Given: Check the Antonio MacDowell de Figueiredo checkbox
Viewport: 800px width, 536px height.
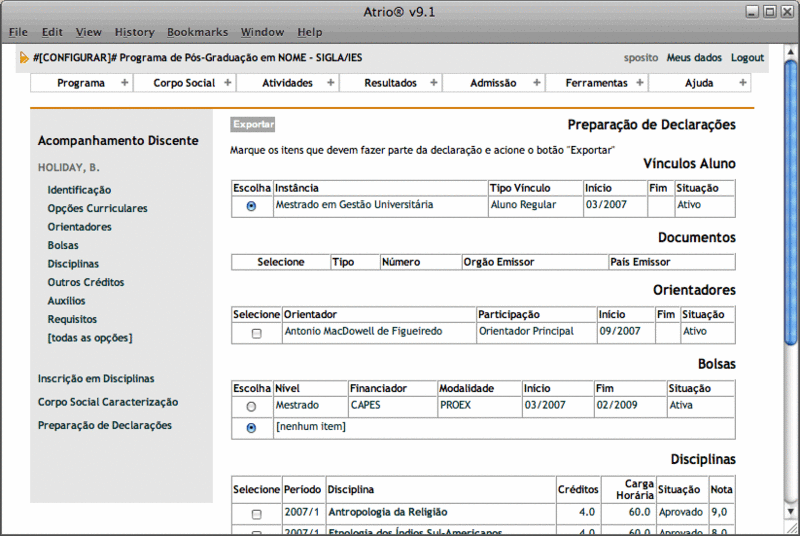Looking at the screenshot, I should (256, 333).
